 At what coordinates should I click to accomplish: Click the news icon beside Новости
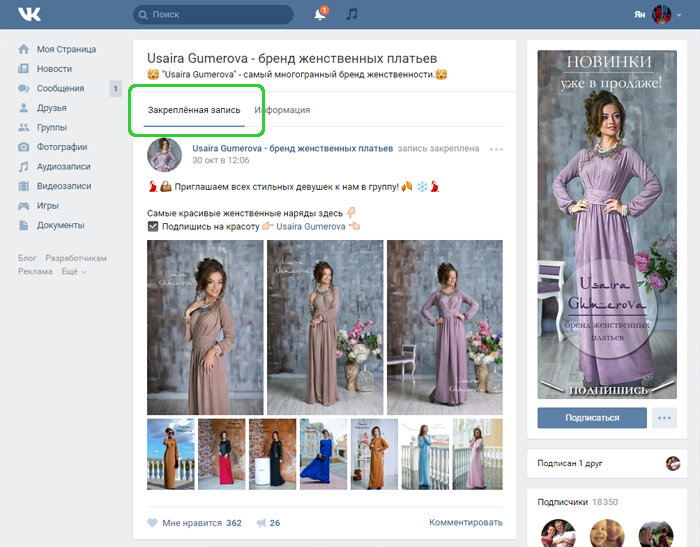point(24,69)
